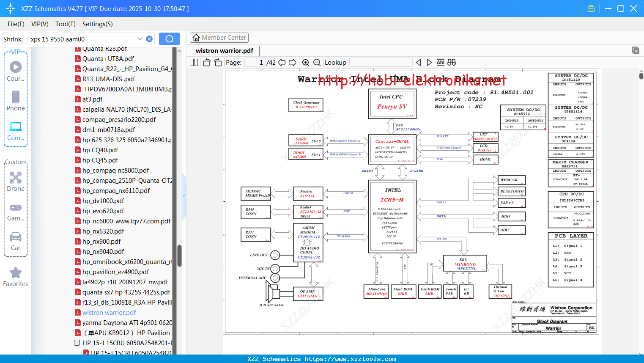The width and height of the screenshot is (644, 363).
Task: Open hp_nc6000_www.lqv77.com.pdf
Action: coord(126,221)
